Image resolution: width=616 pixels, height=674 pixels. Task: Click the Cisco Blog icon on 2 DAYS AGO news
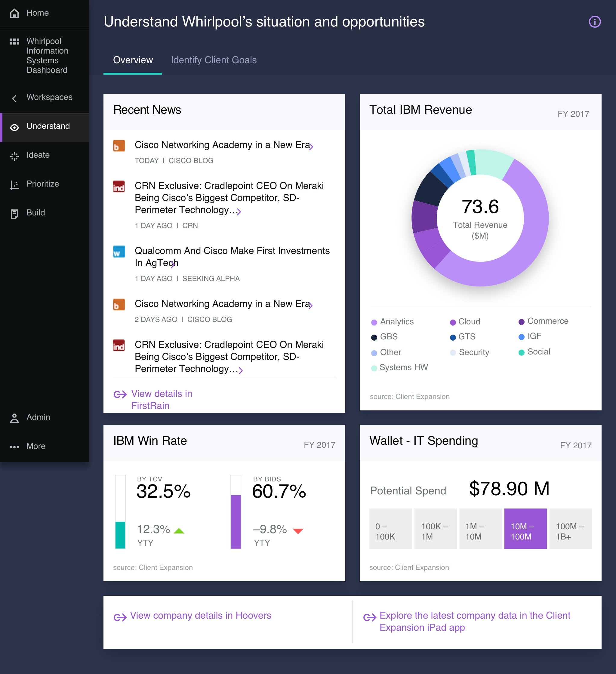(119, 305)
